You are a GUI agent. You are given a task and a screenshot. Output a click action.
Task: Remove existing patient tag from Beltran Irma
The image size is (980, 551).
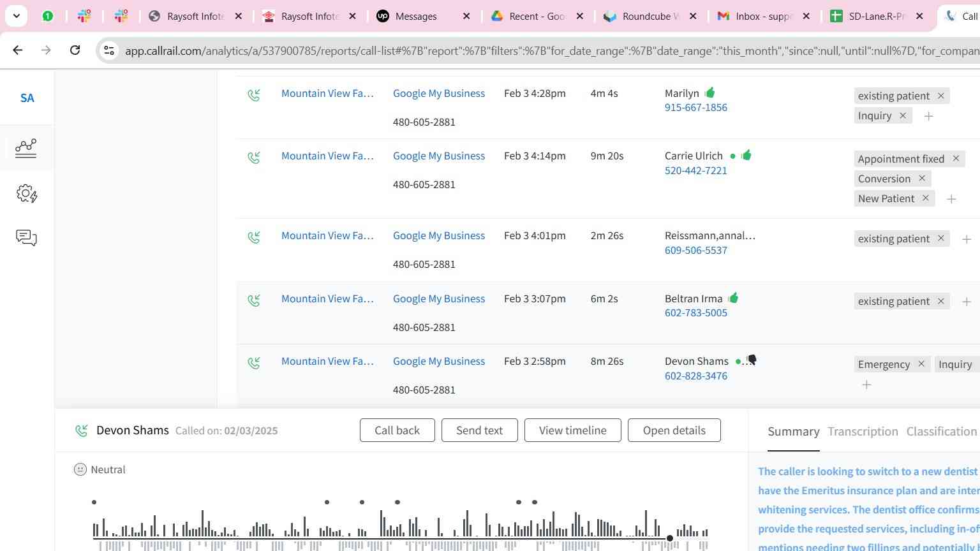point(940,301)
